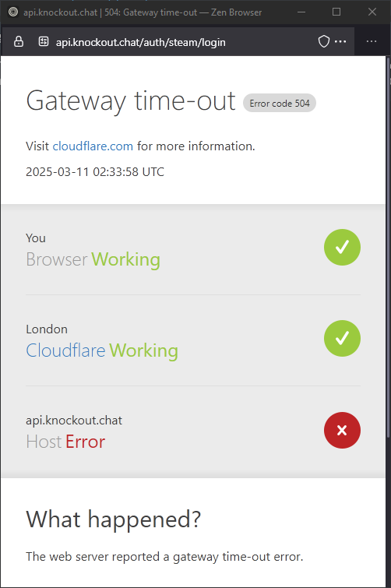Open Zen Browser main application menu dots
The image size is (391, 588).
pos(372,41)
